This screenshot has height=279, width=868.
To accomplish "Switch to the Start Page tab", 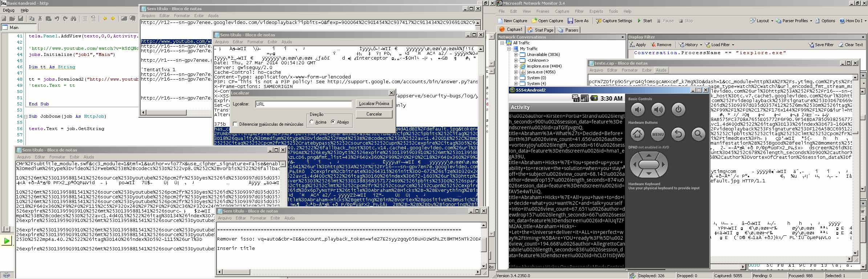I will (540, 30).
